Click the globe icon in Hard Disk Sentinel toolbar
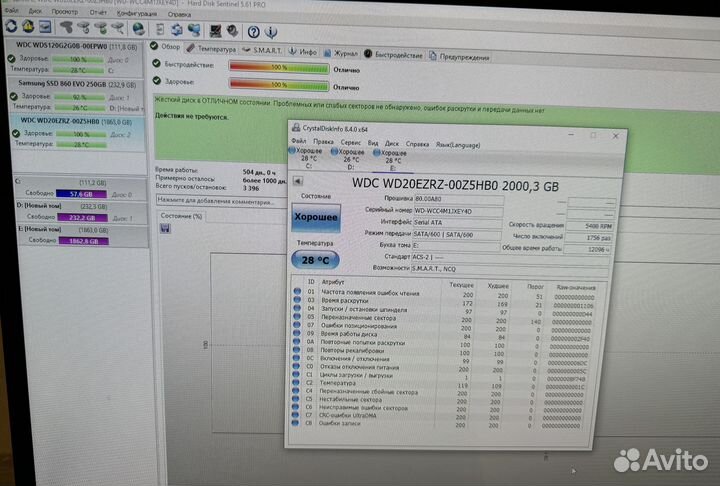The image size is (720, 486). tap(138, 30)
